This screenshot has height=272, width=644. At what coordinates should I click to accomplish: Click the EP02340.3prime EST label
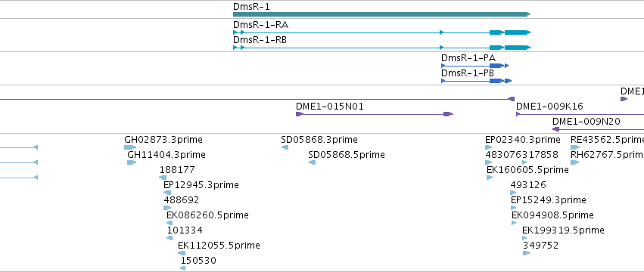[523, 140]
